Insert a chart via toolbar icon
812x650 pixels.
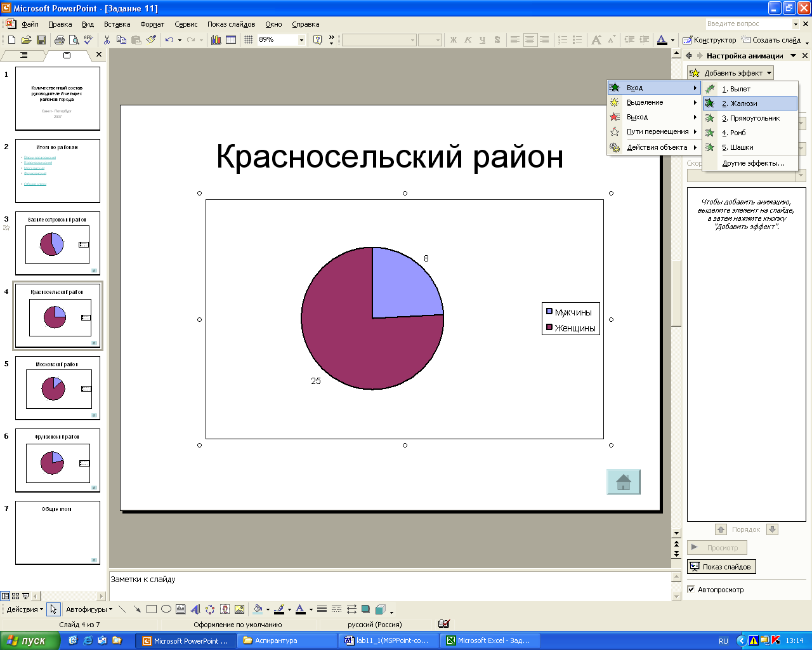pyautogui.click(x=216, y=40)
